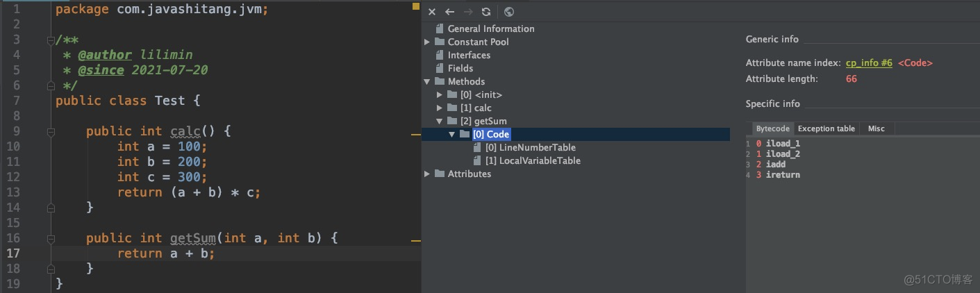
Task: Click the class name Test on line 7
Action: 169,101
